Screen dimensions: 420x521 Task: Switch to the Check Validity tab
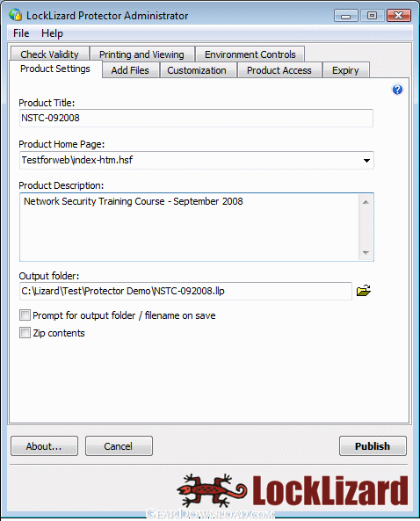tap(49, 54)
